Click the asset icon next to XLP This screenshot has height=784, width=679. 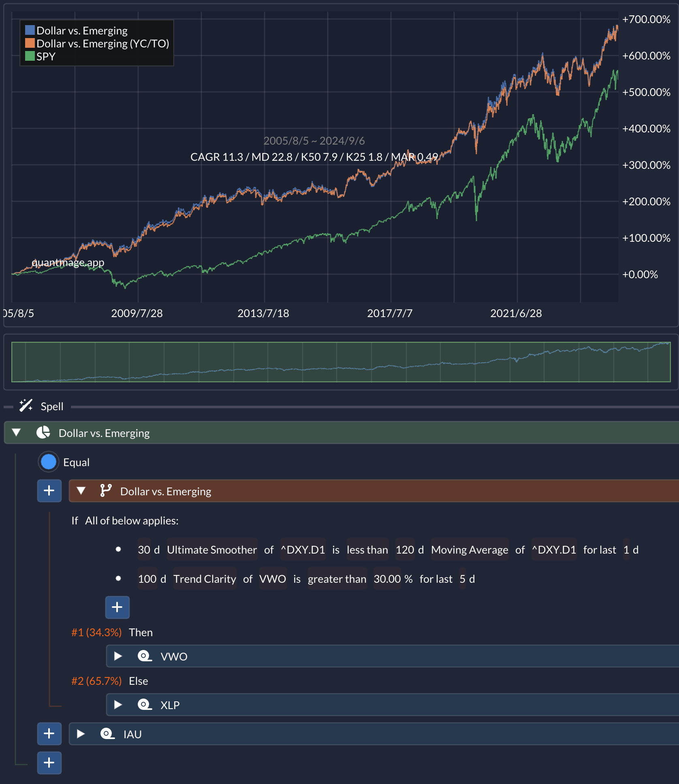145,705
